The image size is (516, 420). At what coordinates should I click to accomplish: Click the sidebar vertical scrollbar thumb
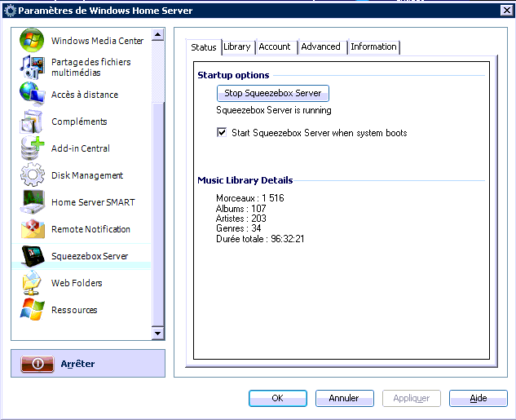pyautogui.click(x=158, y=214)
